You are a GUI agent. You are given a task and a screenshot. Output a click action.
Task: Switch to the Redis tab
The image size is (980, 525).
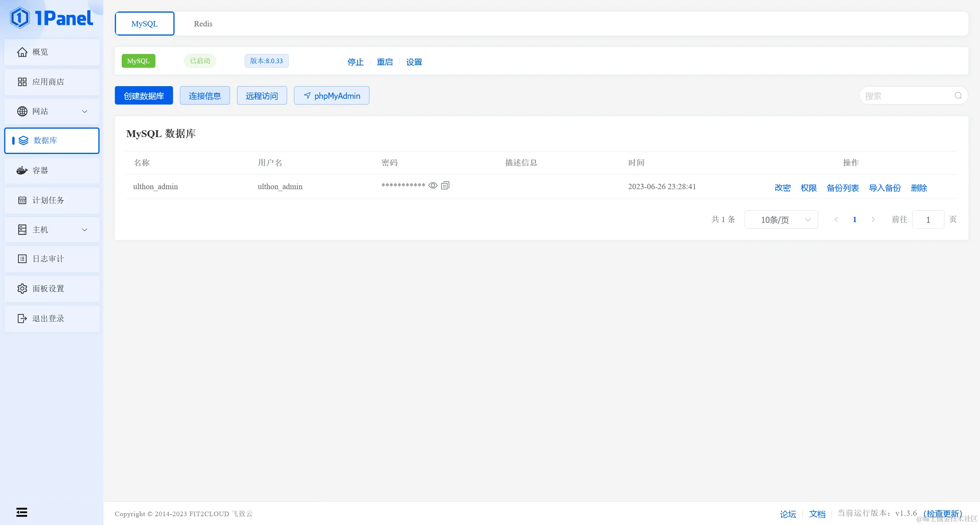(203, 24)
